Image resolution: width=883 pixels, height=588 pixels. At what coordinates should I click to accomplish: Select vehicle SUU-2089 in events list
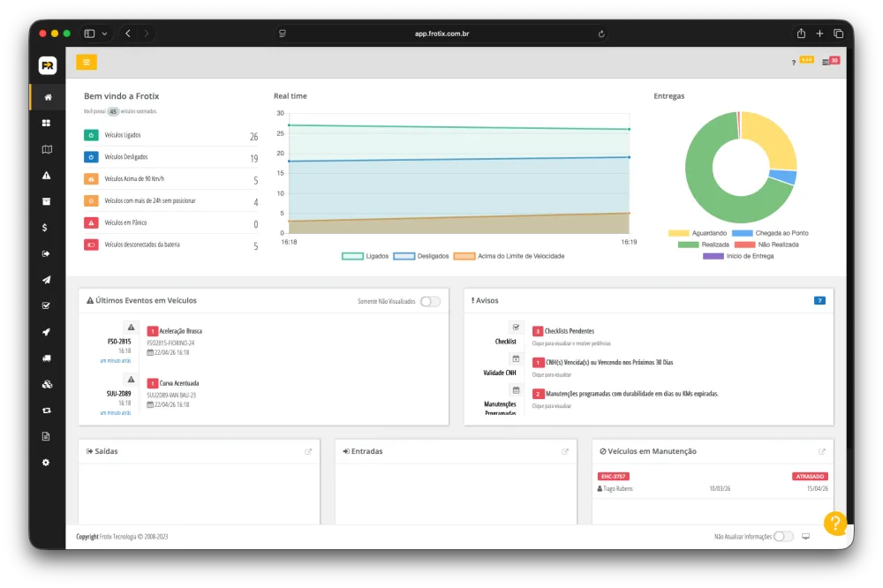118,394
